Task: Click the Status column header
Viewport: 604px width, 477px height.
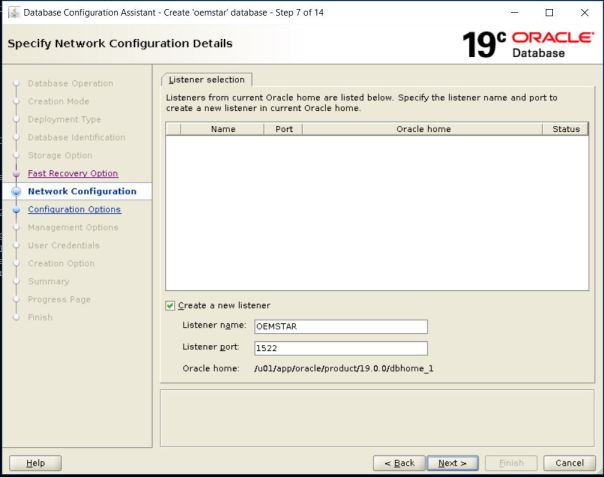Action: [x=566, y=129]
